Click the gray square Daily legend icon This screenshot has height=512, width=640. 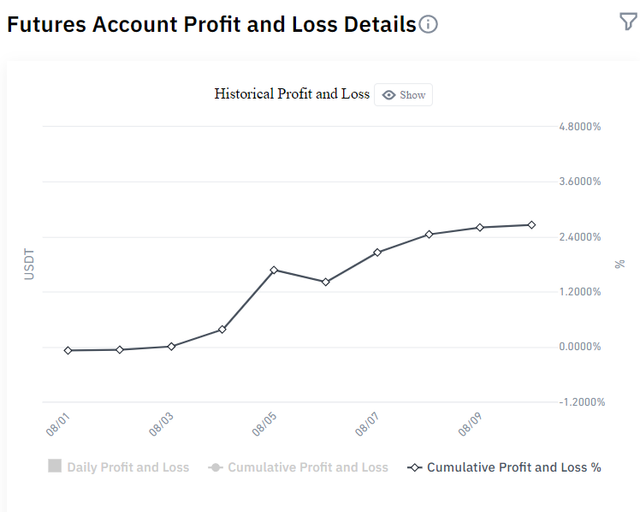coord(55,466)
